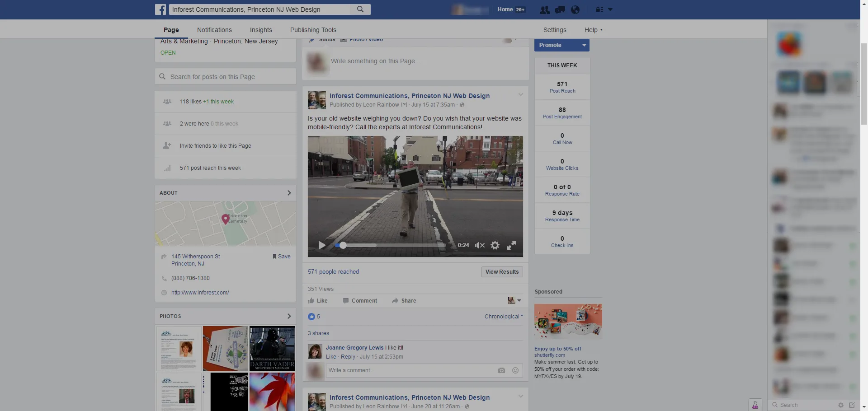Open options chevron on June 20 post

click(x=520, y=397)
